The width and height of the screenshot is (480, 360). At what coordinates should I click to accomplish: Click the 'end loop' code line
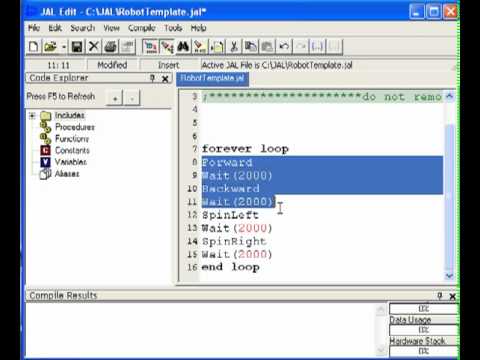[231, 267]
